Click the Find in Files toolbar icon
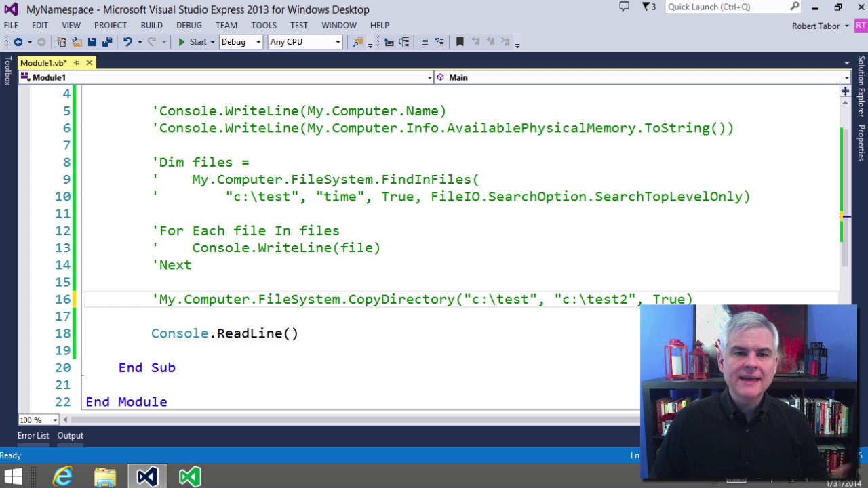868x488 pixels. pyautogui.click(x=358, y=42)
